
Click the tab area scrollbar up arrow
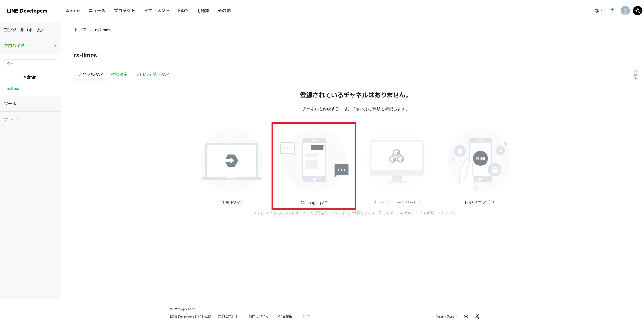coord(635,72)
